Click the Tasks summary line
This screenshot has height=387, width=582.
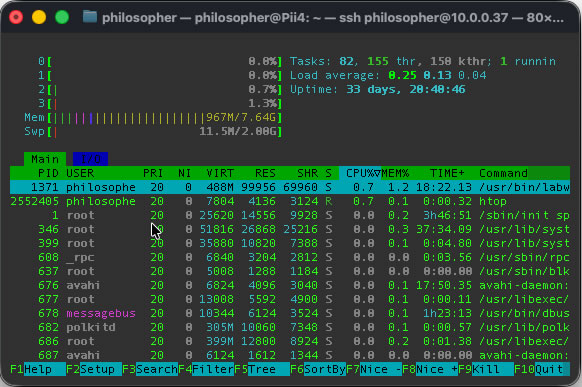coord(423,61)
